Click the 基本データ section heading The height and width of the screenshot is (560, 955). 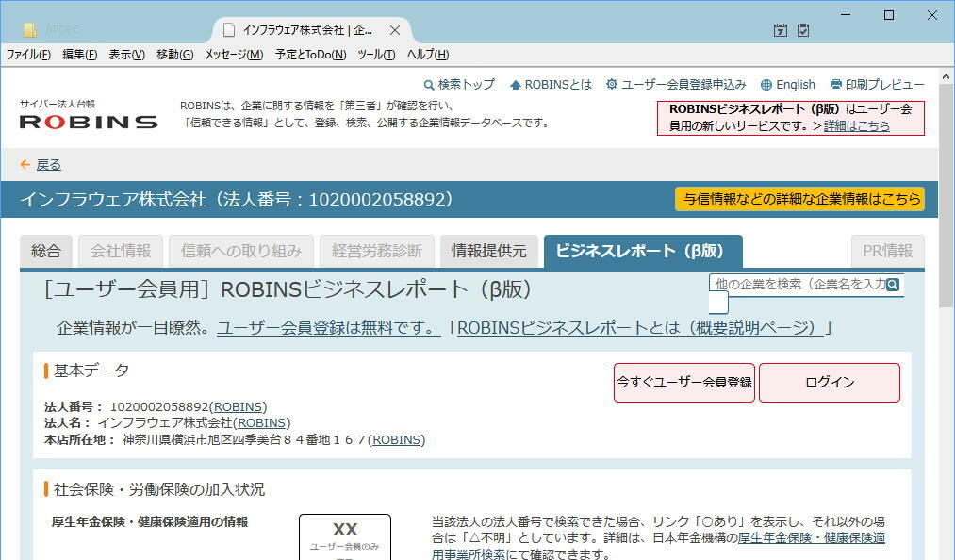[91, 371]
